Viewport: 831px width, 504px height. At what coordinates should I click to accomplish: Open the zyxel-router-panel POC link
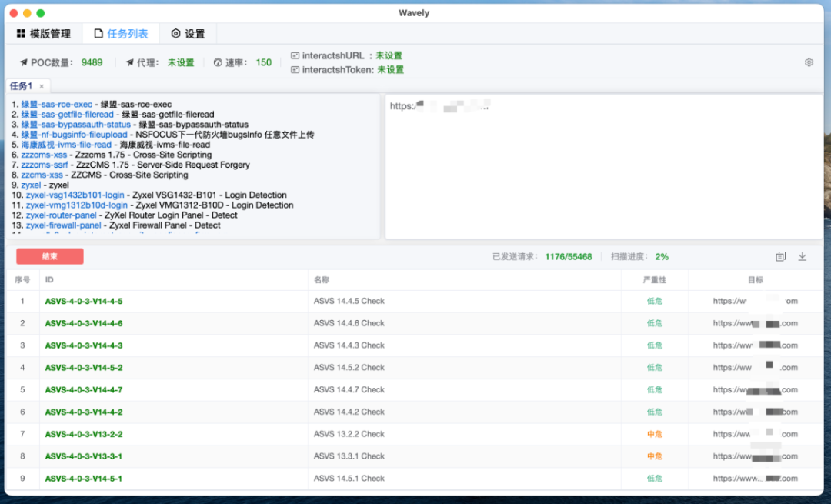(62, 215)
